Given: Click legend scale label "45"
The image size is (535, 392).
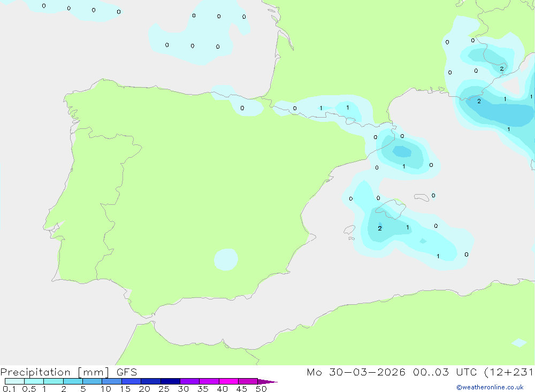Looking at the screenshot, I should (x=242, y=389).
